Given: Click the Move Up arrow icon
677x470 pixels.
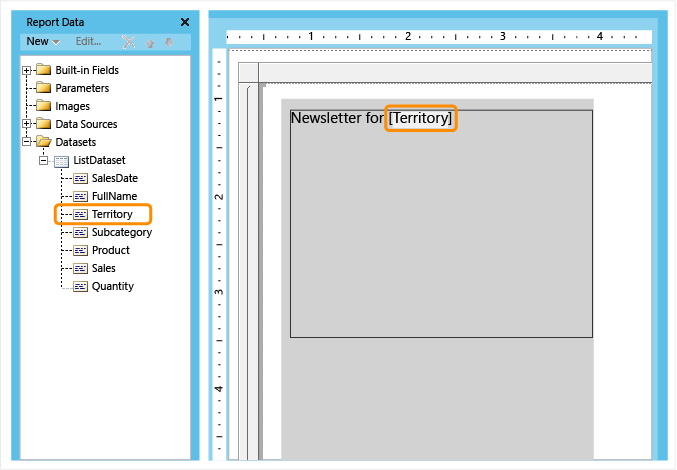Looking at the screenshot, I should (x=150, y=43).
